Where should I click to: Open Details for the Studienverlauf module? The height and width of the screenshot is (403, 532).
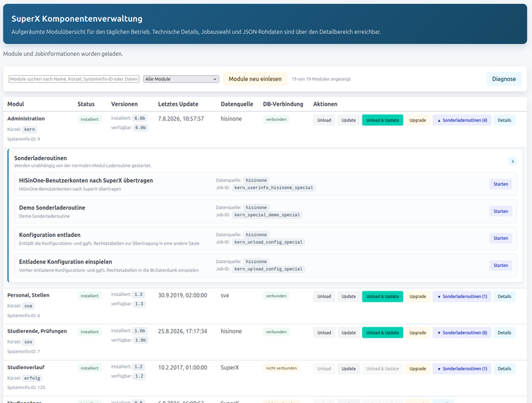coord(504,368)
